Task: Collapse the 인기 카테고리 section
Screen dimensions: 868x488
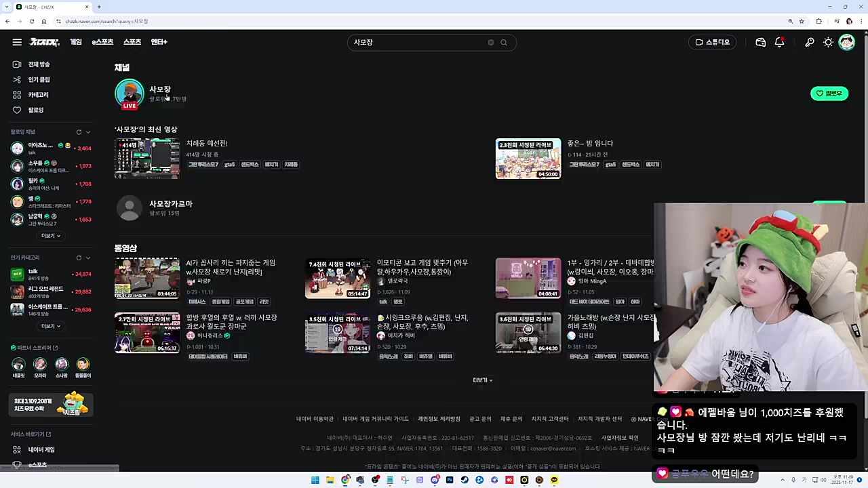Action: click(87, 258)
